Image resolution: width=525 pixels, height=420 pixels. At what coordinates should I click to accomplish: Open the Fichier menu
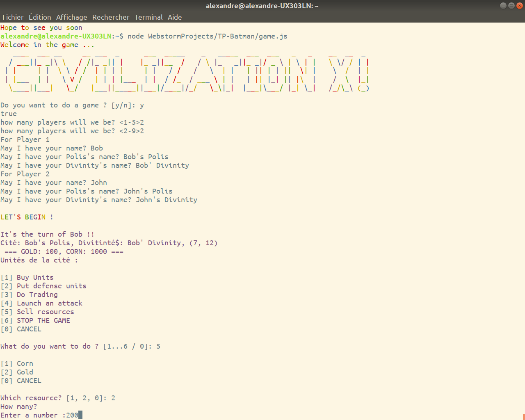(13, 17)
